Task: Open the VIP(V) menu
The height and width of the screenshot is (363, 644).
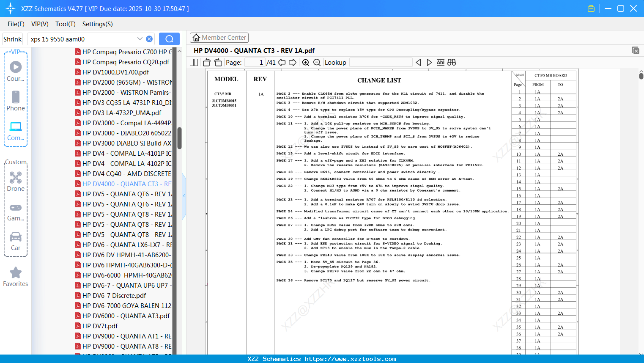Action: click(40, 24)
